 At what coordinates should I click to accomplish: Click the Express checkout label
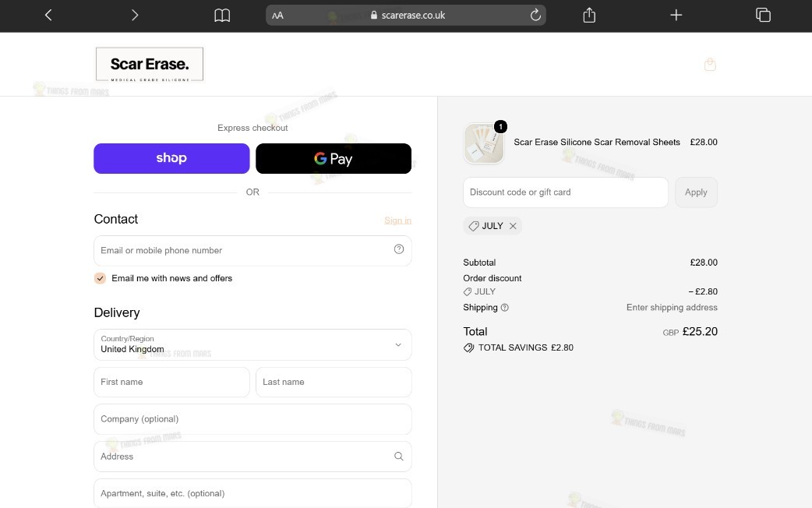(252, 128)
